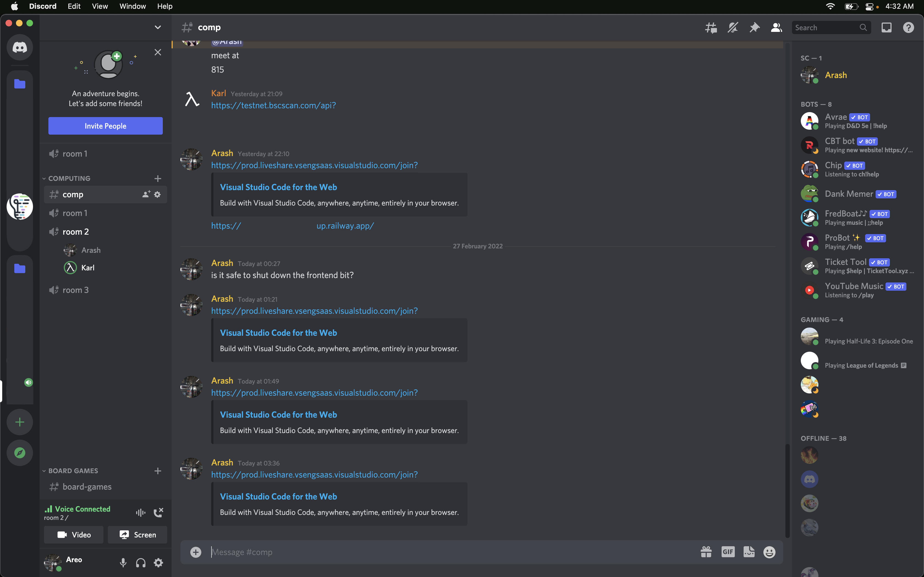
Task: Click the emoji picker icon in message bar
Action: coord(770,552)
